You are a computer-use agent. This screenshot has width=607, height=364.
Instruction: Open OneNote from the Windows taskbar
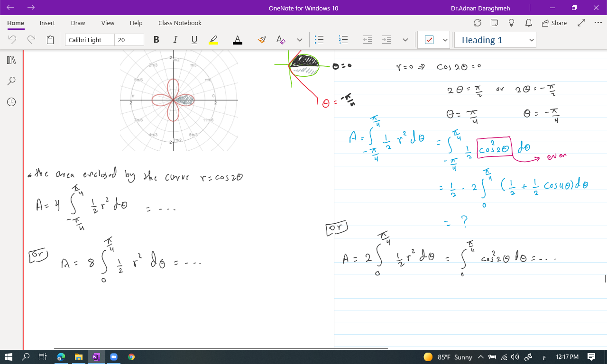pos(96,356)
